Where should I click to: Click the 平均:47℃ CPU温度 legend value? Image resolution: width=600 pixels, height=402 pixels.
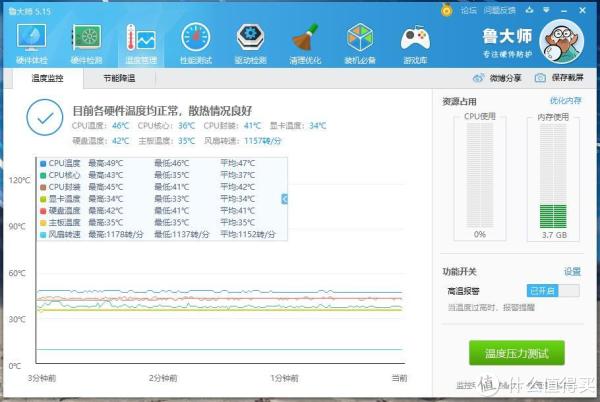point(238,163)
